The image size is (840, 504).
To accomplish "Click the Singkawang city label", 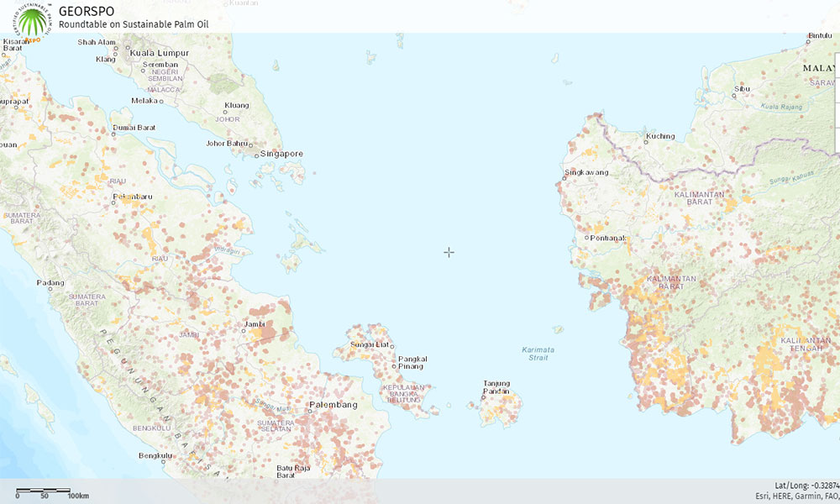I will point(586,172).
